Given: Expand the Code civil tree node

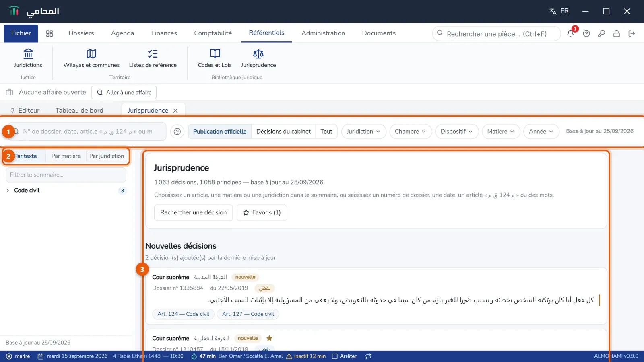Looking at the screenshot, I should [x=8, y=191].
